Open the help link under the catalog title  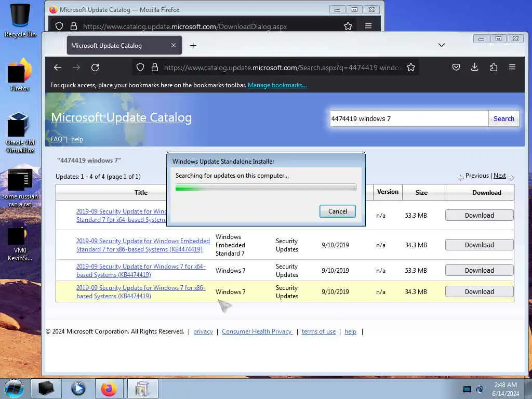(x=77, y=139)
